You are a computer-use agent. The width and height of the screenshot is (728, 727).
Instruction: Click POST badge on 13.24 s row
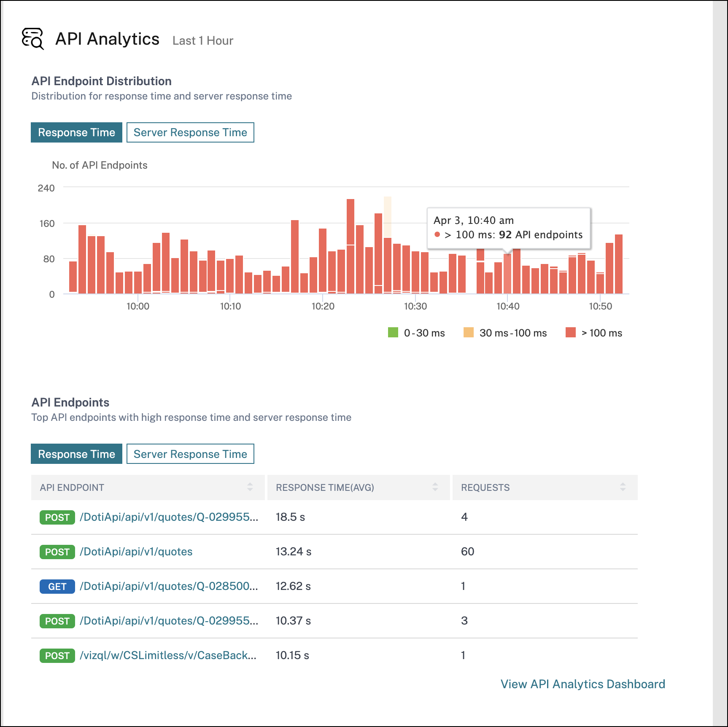(x=57, y=552)
